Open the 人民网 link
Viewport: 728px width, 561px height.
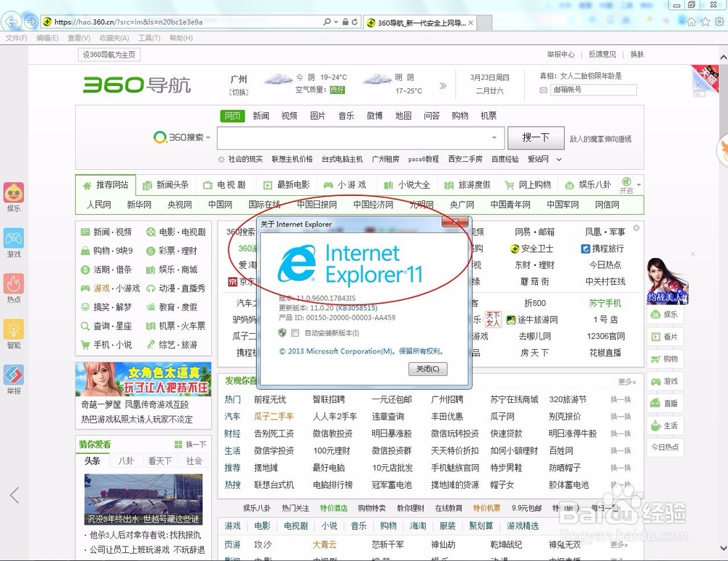coord(99,205)
